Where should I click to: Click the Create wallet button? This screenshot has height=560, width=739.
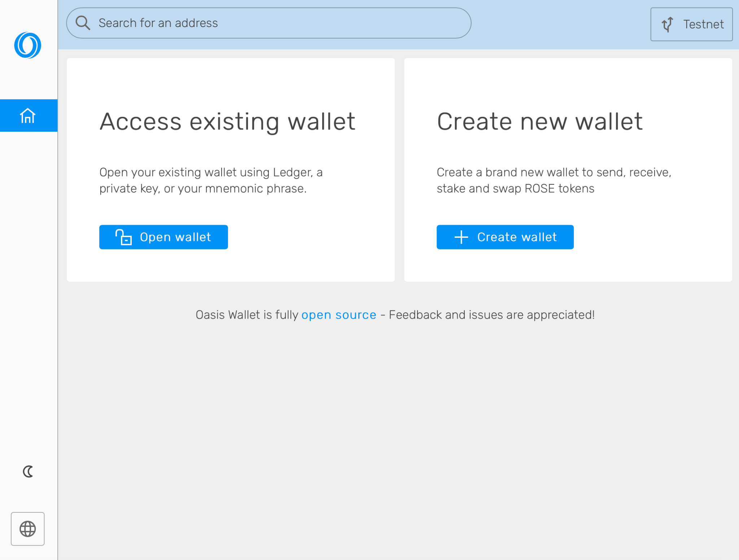point(505,237)
